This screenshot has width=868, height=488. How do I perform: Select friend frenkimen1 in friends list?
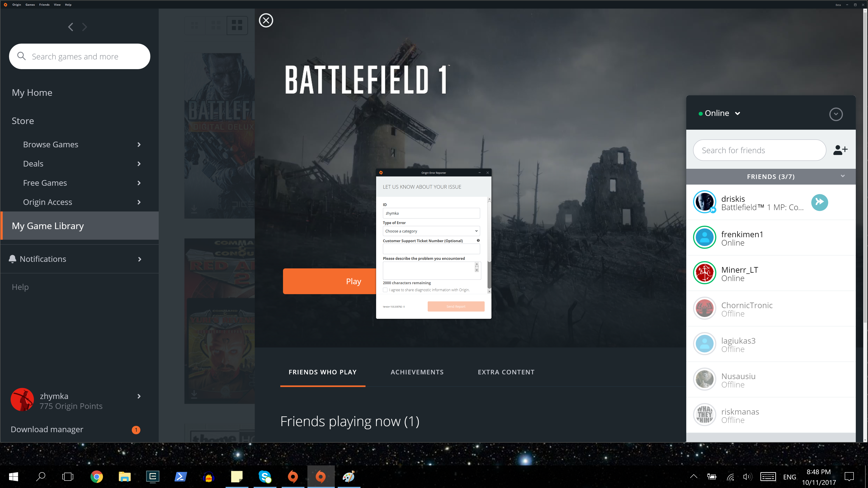[771, 237]
